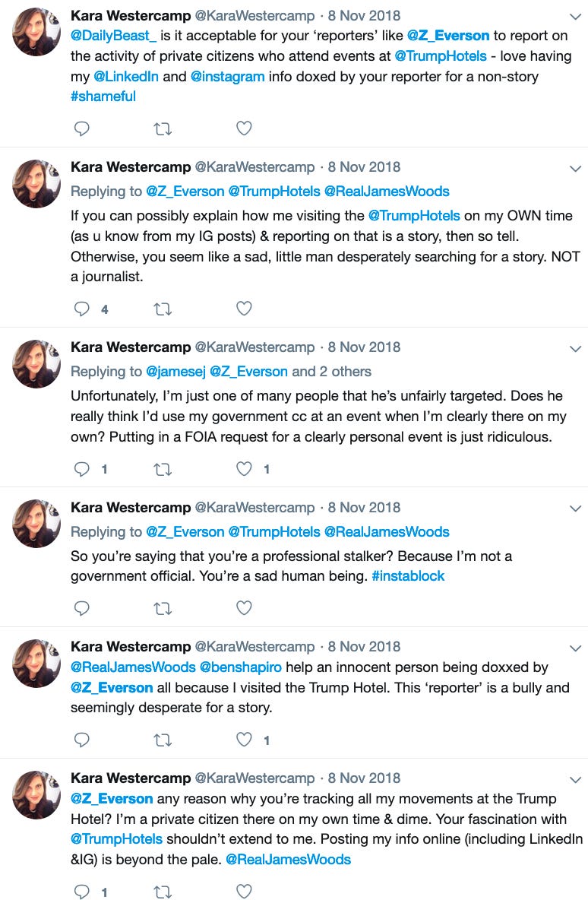Reply to the @DailyBeast_ doxxing tweet

pyautogui.click(x=82, y=128)
